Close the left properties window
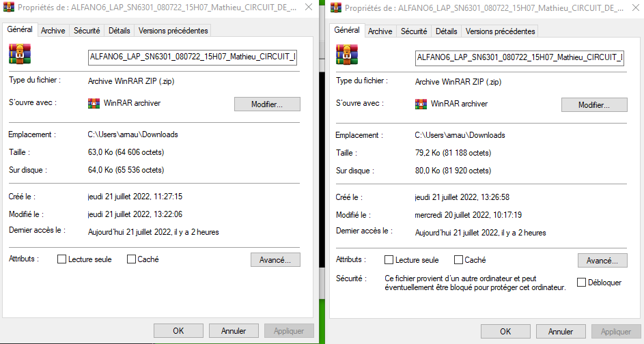 point(309,7)
